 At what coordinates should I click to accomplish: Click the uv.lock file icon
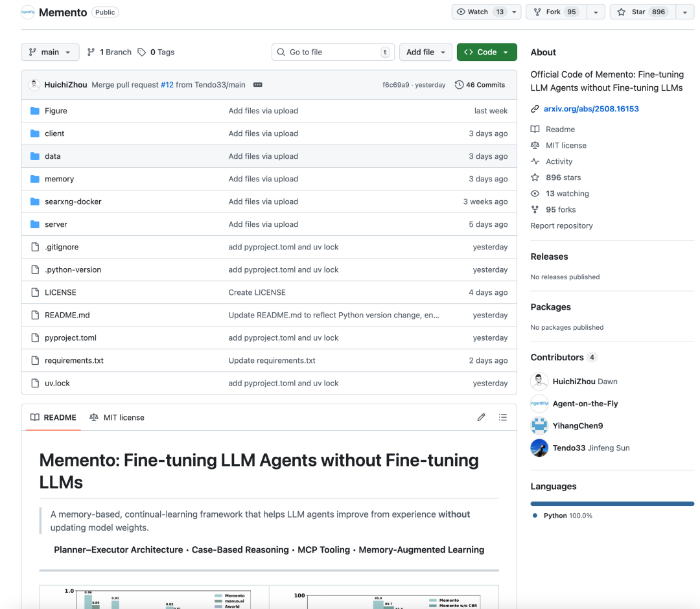point(35,384)
